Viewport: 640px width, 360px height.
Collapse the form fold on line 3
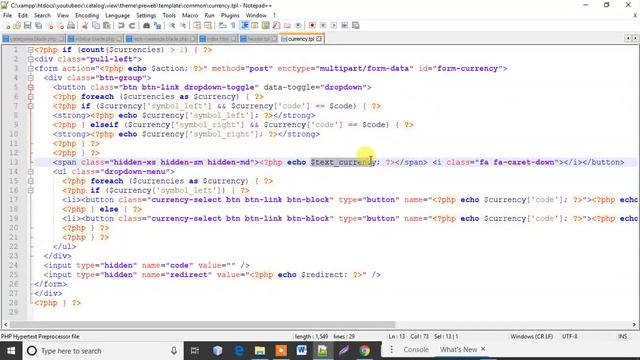(x=31, y=69)
